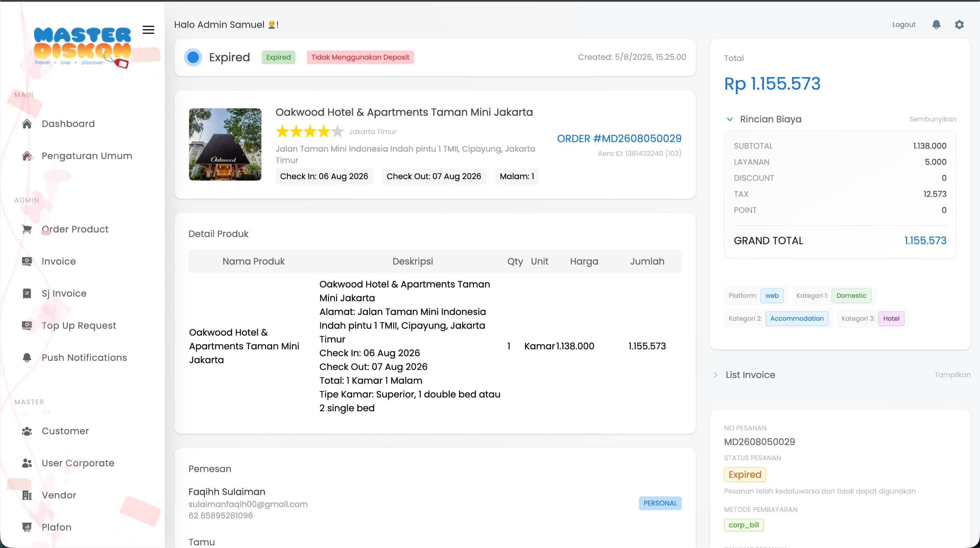The width and height of the screenshot is (980, 548).
Task: Click order number MD2608050029 under No Pesanan
Action: tap(759, 442)
